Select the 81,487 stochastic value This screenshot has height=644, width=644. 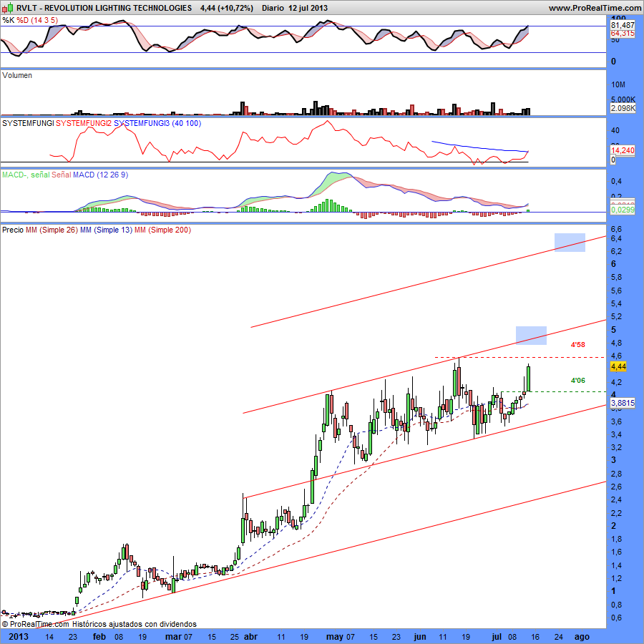coord(623,25)
